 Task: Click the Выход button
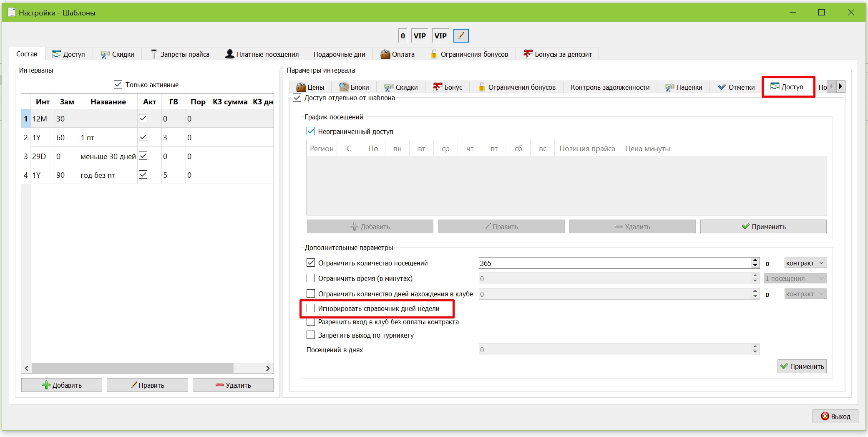point(835,416)
